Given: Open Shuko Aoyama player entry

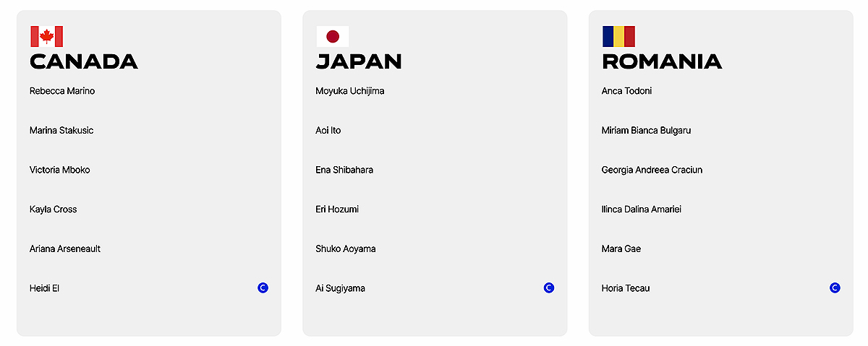Looking at the screenshot, I should (346, 248).
